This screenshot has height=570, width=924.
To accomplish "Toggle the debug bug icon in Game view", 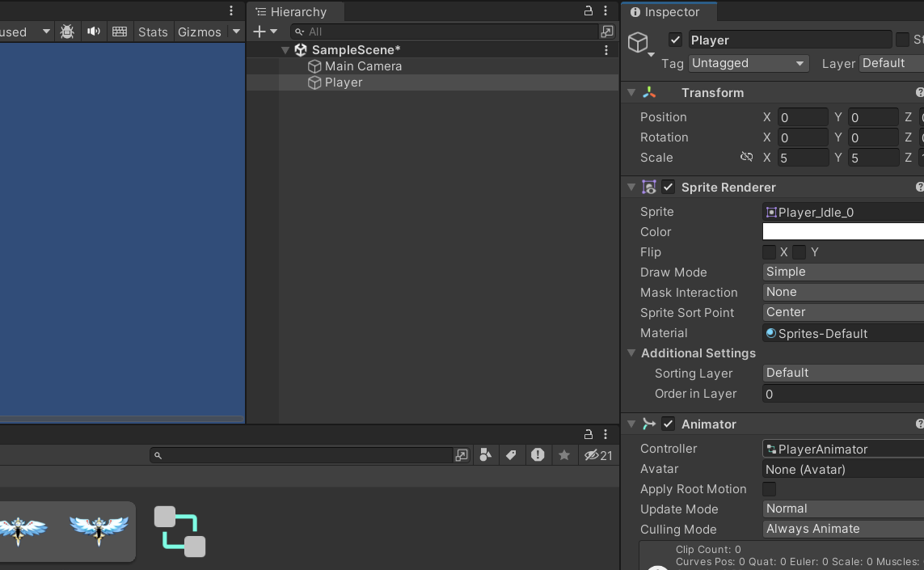I will click(67, 32).
